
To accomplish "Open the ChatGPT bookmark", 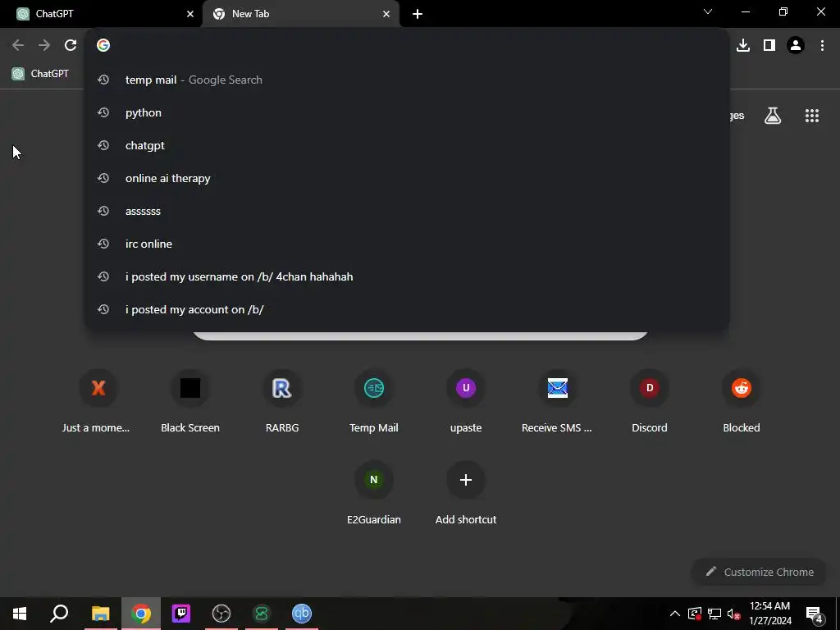I will pyautogui.click(x=41, y=73).
